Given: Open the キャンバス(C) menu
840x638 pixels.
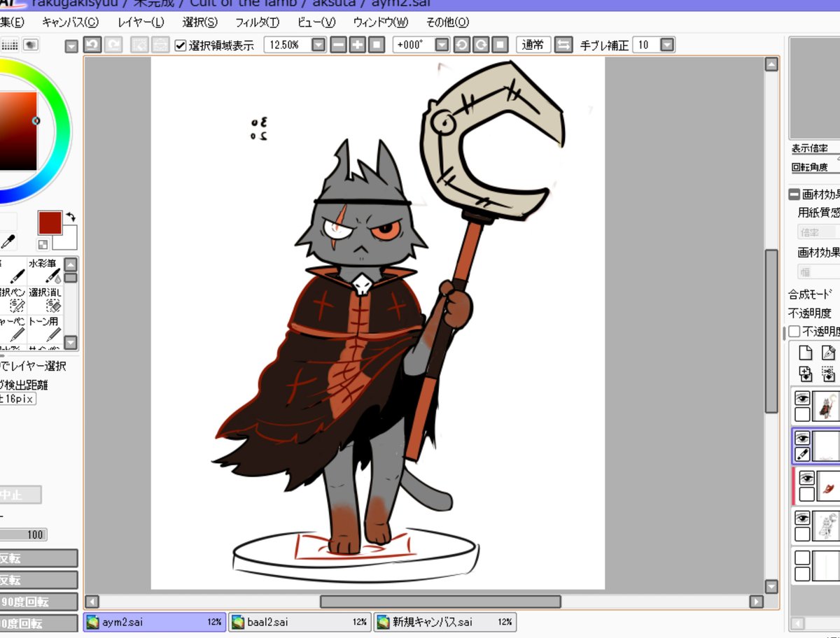Looking at the screenshot, I should pos(71,22).
